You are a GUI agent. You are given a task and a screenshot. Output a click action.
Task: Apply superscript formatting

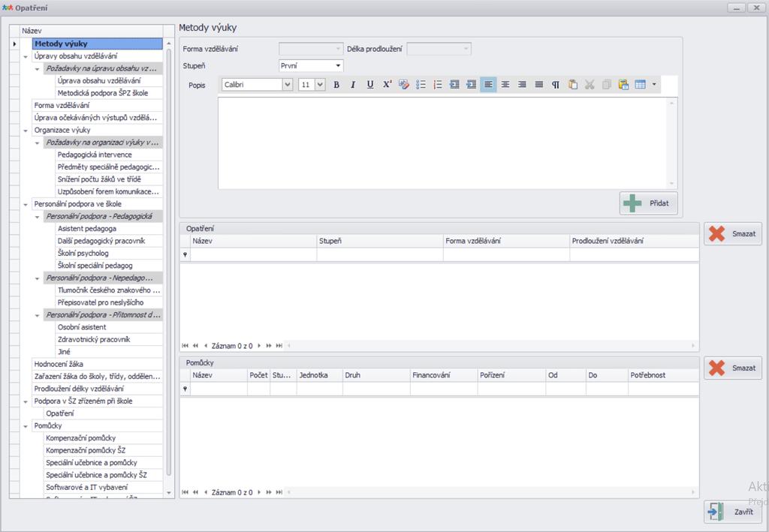pos(387,85)
